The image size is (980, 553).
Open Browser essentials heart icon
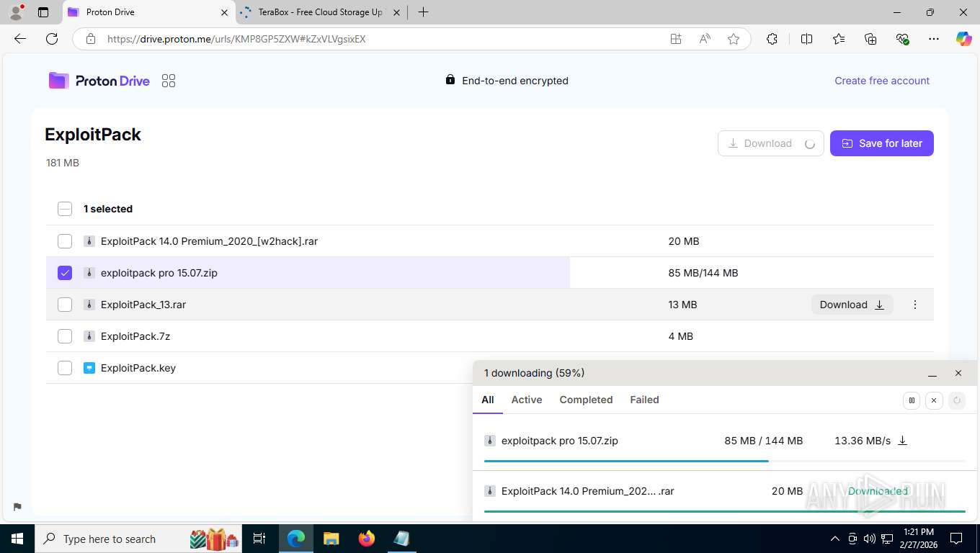(x=902, y=39)
